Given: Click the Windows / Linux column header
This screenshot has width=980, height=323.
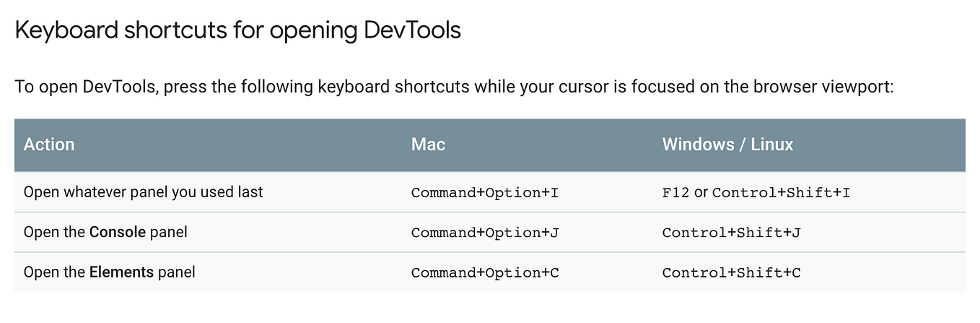Looking at the screenshot, I should (x=727, y=144).
